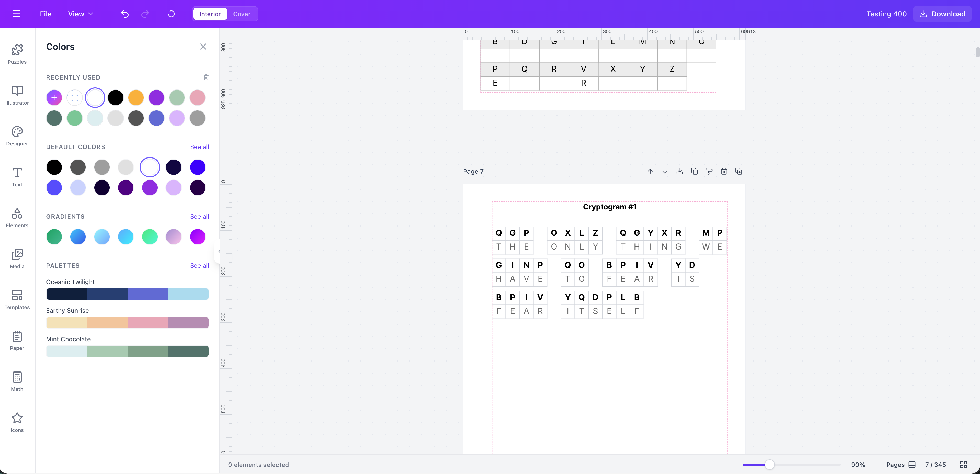Close the Colors panel
Screen dimensions: 980x474
click(203, 47)
